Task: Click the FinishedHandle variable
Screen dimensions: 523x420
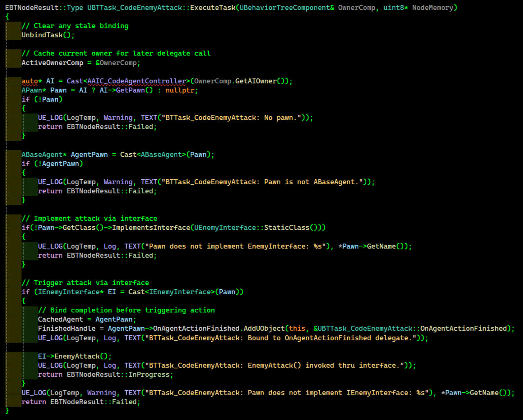Action: (x=66, y=328)
